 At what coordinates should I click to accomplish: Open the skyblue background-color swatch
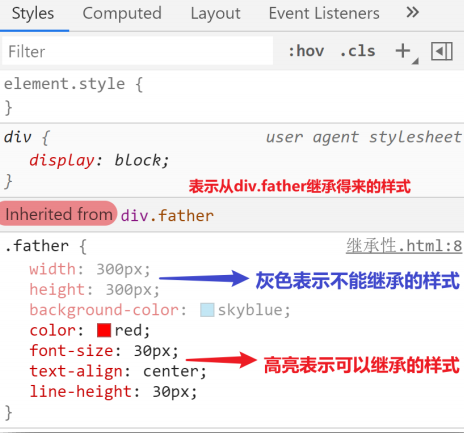click(x=207, y=310)
